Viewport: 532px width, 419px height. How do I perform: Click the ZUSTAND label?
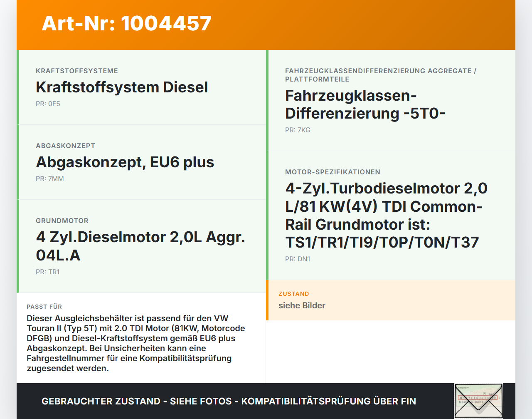[x=294, y=294]
